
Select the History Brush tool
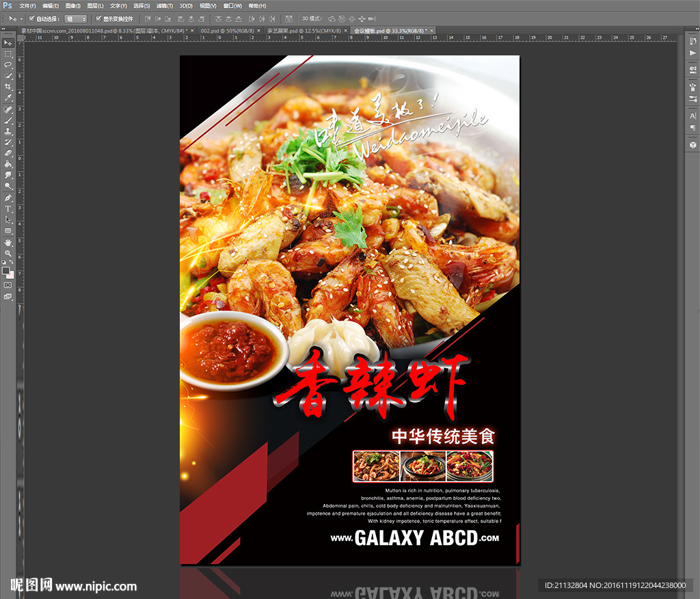8,142
